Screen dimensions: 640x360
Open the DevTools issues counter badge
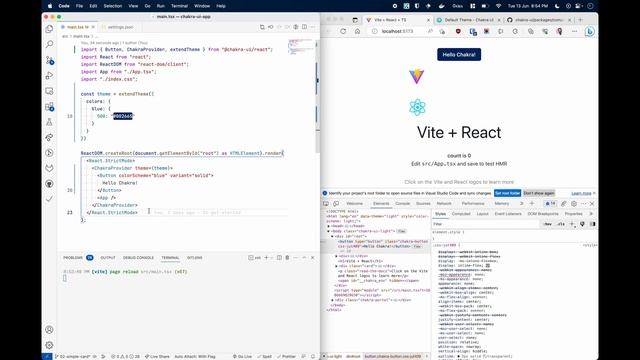[551, 203]
